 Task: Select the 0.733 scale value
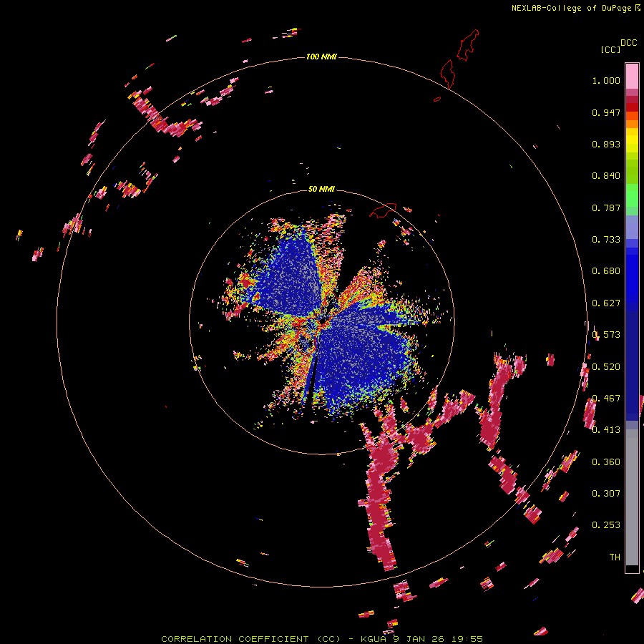click(x=606, y=240)
